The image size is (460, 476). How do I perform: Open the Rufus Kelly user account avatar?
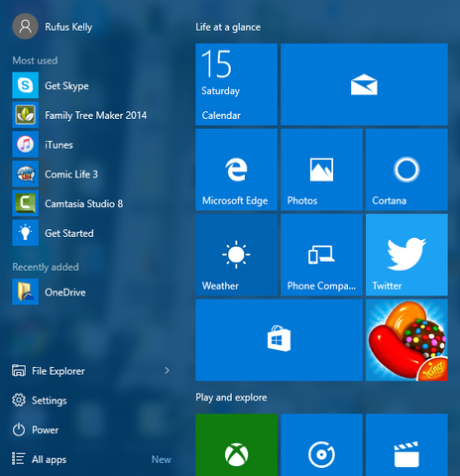coord(25,27)
